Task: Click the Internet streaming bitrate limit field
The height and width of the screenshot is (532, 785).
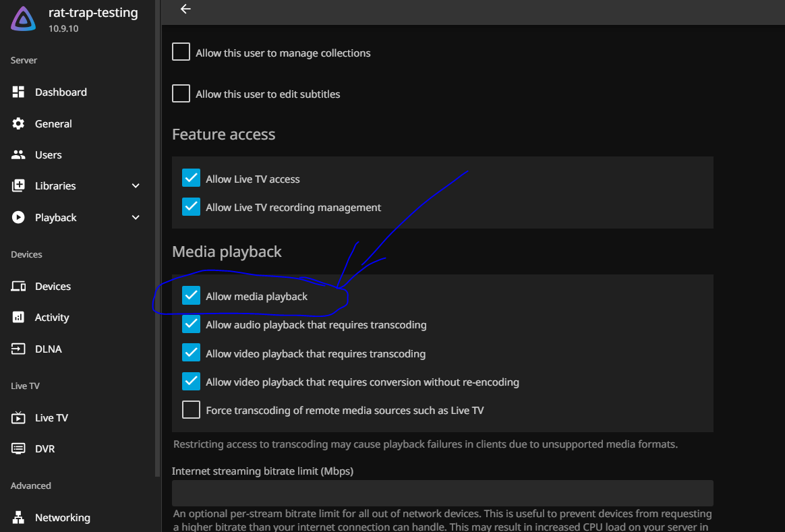Action: 442,493
